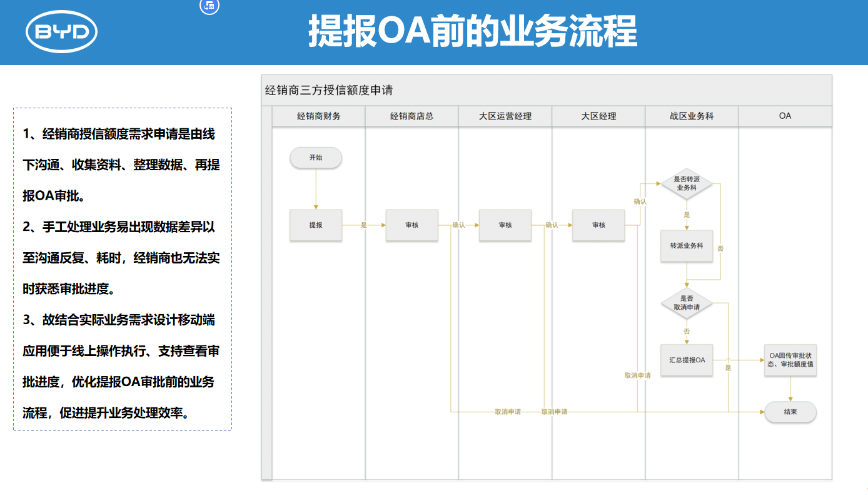Select the 大区经理 lane header
868x495 pixels.
tap(598, 116)
